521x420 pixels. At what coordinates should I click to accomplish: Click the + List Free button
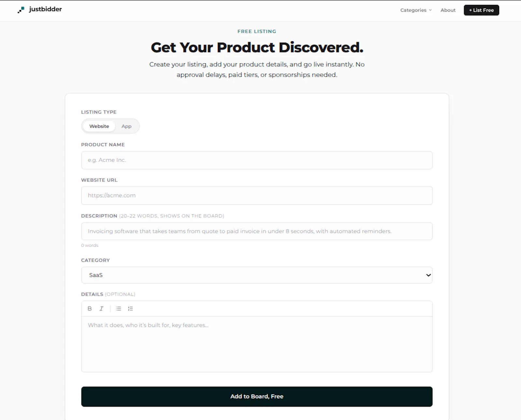(x=481, y=10)
